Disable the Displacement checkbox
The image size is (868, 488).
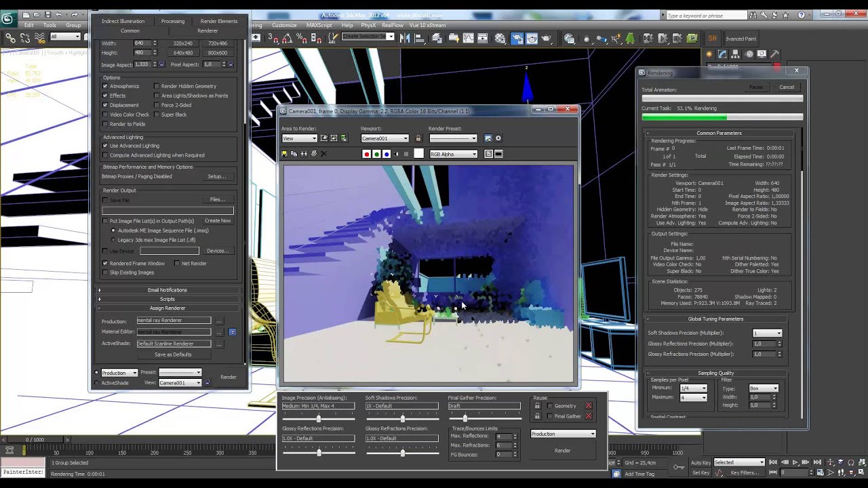pyautogui.click(x=105, y=105)
